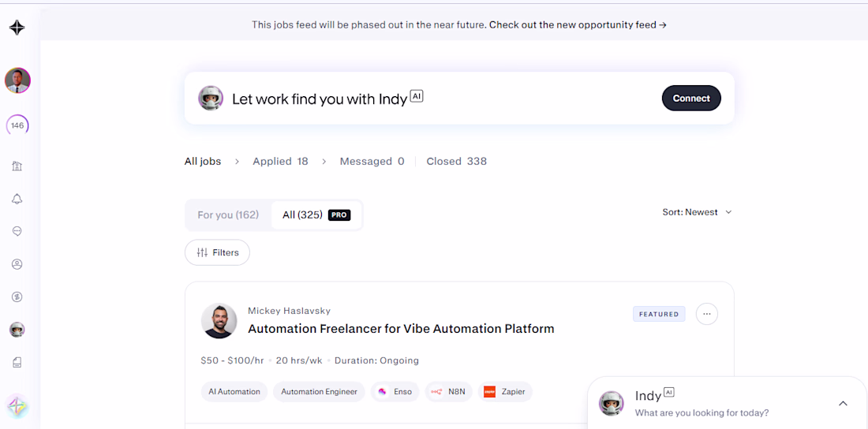Open the user profile avatar in sidebar
Screen dimensions: 868x429
coord(17,80)
